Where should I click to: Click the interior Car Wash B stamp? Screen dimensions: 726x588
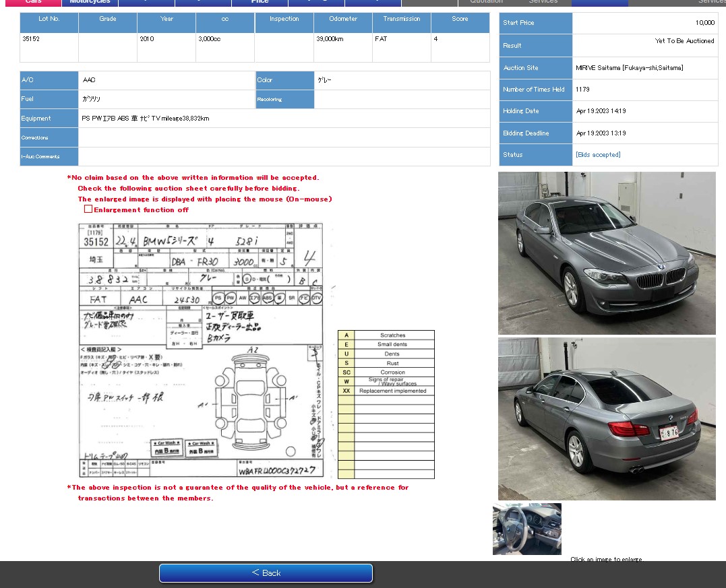point(167,448)
